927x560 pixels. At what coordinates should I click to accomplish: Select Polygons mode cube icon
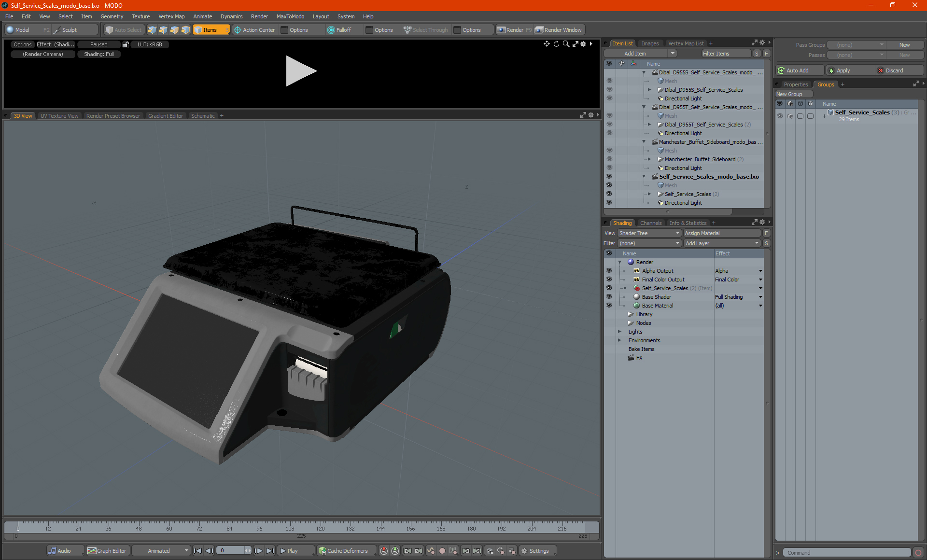tap(174, 30)
